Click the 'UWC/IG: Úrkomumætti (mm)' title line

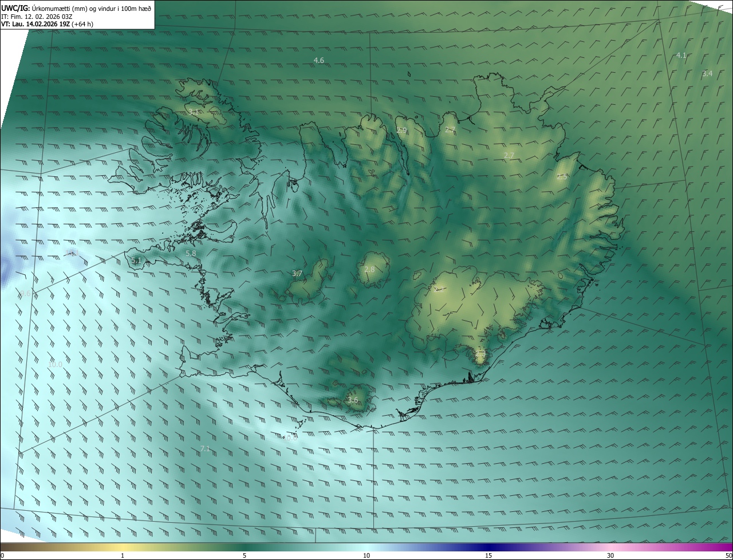tap(77, 8)
